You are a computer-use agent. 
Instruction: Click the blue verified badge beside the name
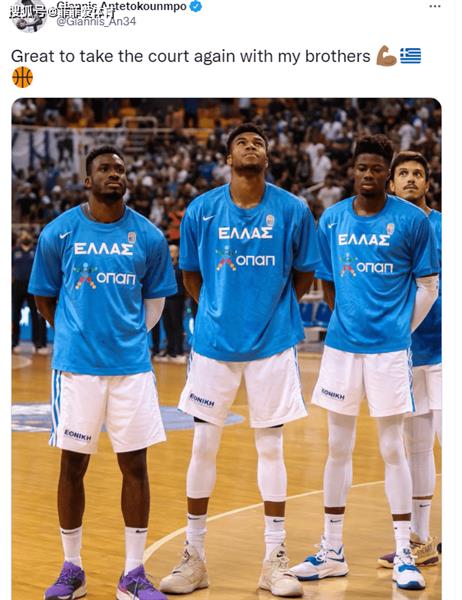click(x=196, y=6)
